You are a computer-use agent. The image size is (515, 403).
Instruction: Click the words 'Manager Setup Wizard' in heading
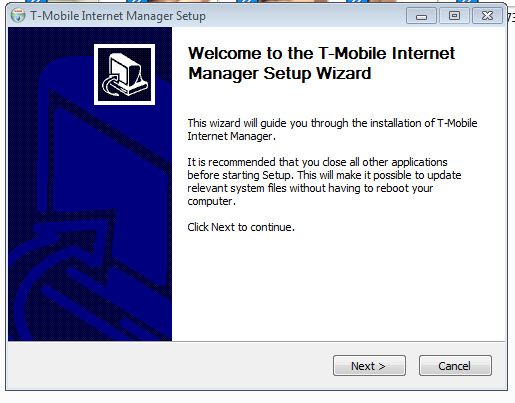coord(280,73)
